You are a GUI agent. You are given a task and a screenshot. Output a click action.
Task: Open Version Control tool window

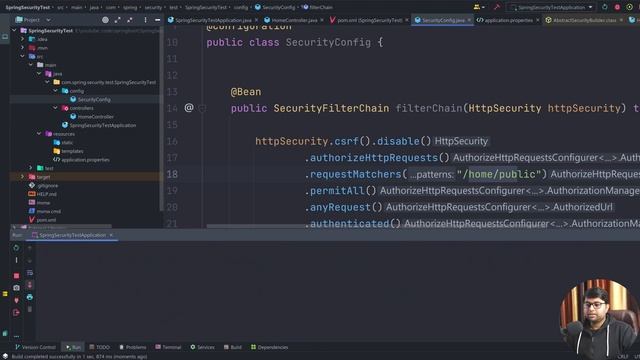[35, 347]
